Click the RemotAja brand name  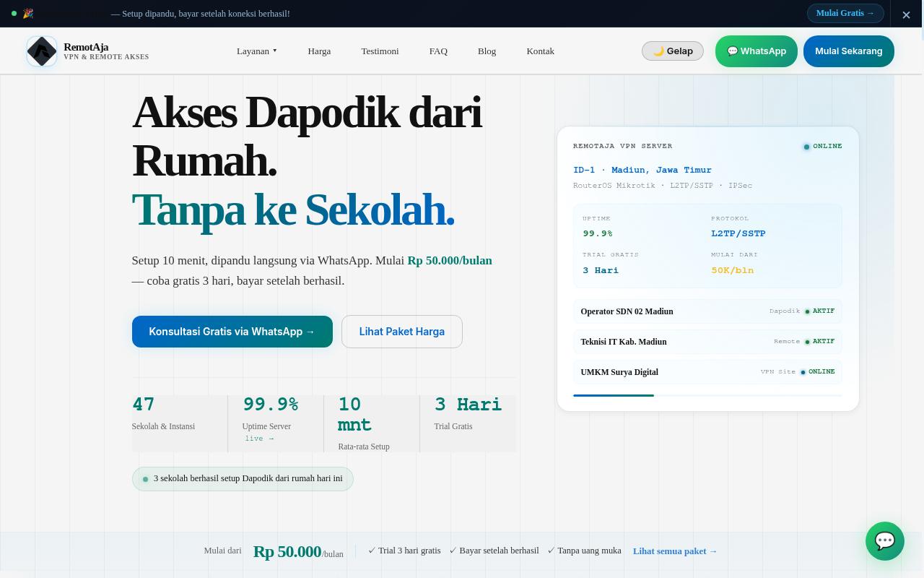[86, 47]
